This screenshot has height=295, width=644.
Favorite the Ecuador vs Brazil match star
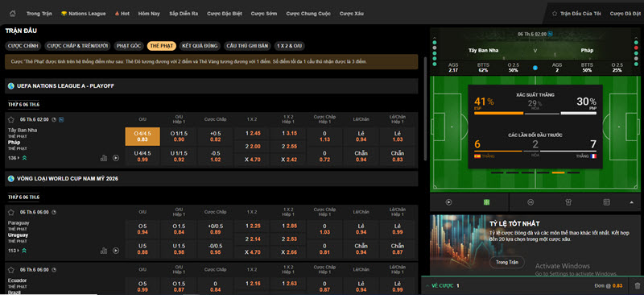[11, 270]
